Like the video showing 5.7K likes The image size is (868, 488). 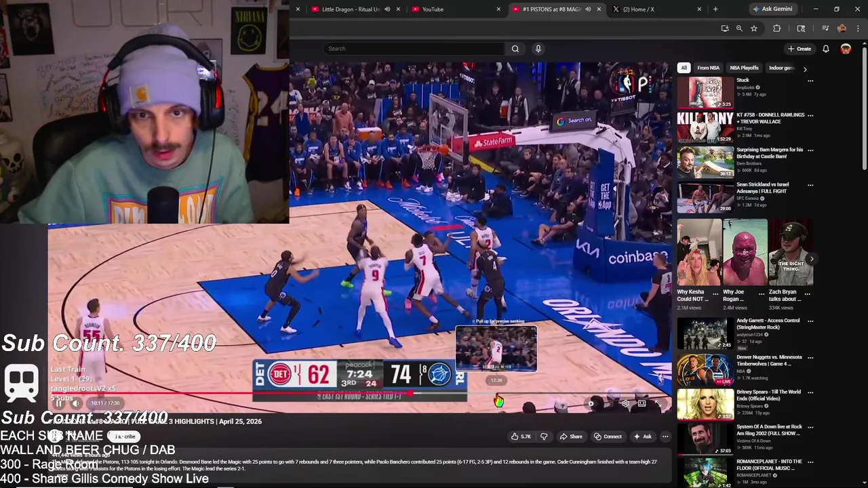click(521, 436)
